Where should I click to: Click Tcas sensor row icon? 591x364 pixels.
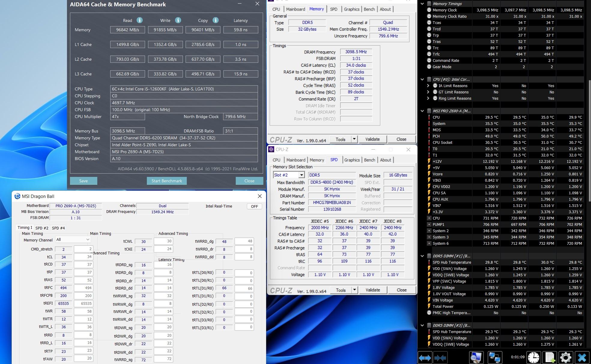[x=429, y=23]
